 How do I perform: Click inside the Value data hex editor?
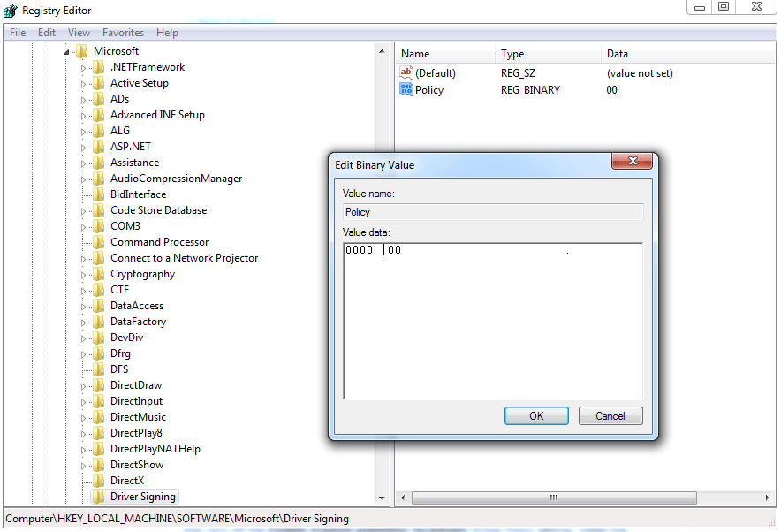click(493, 321)
